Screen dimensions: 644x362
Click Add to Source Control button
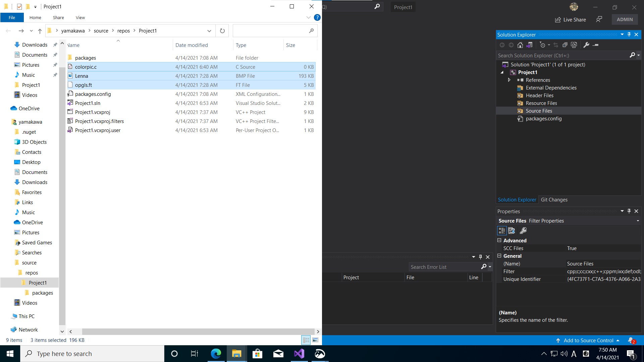[x=588, y=340]
